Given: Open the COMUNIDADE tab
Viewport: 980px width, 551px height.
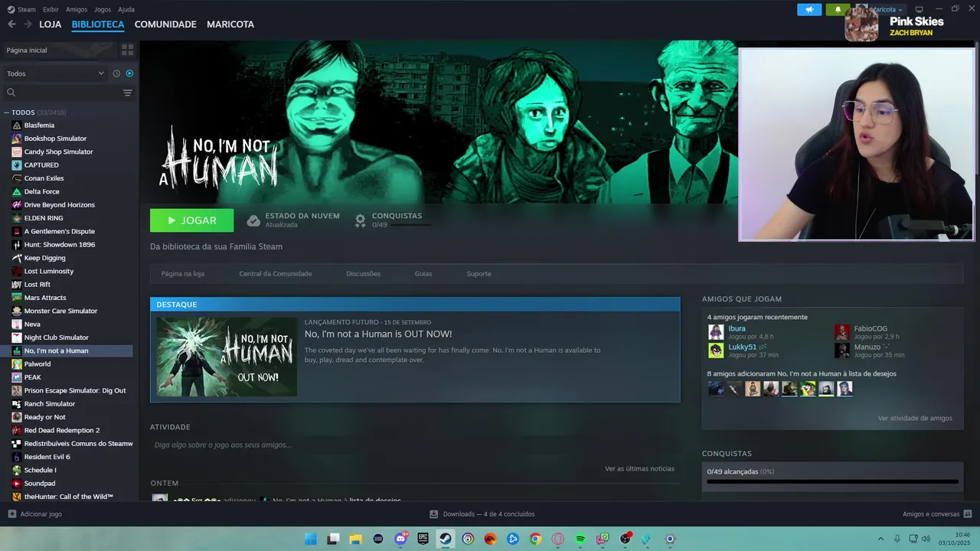Looking at the screenshot, I should click(165, 24).
